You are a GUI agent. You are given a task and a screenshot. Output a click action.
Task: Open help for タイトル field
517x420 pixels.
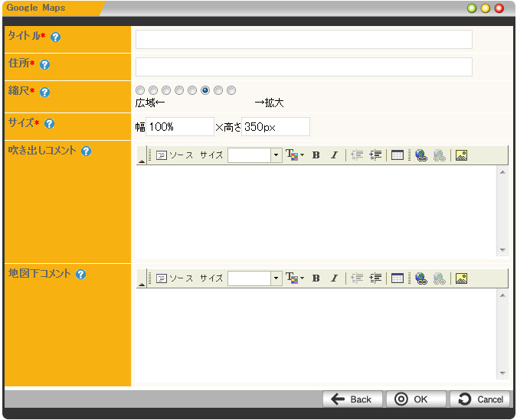coord(55,37)
